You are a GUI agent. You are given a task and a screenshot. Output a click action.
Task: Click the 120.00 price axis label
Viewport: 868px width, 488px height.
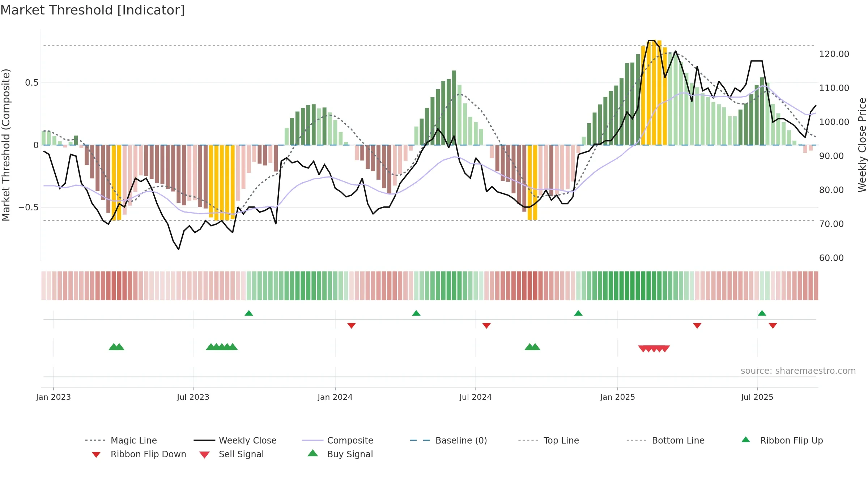coord(834,54)
